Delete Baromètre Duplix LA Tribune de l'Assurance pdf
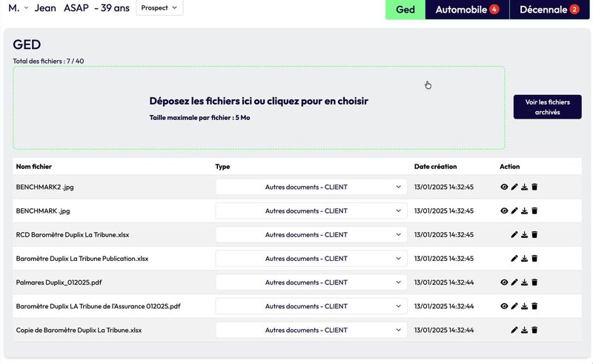This screenshot has width=593, height=364. coord(534,306)
